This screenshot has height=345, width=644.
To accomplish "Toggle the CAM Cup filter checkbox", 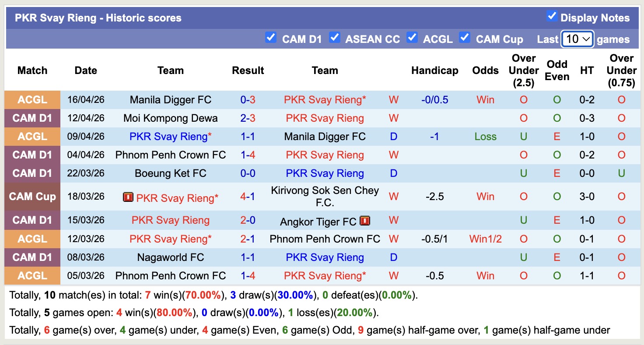I will pyautogui.click(x=465, y=38).
